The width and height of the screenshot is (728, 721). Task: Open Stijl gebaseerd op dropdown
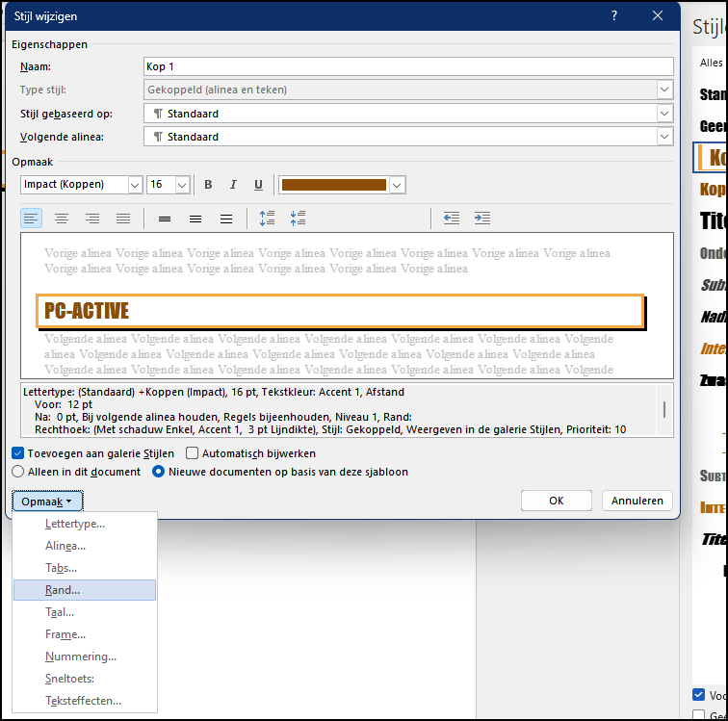664,114
